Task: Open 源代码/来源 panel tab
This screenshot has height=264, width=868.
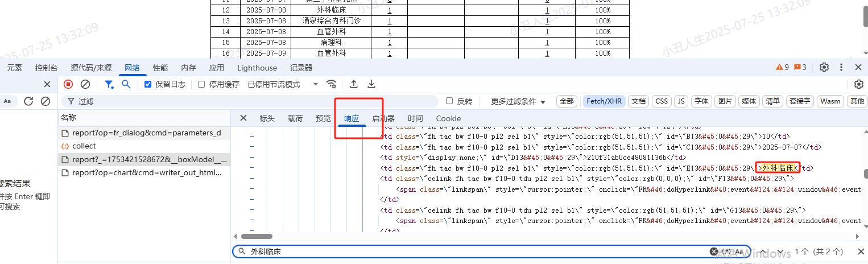Action: tap(91, 68)
